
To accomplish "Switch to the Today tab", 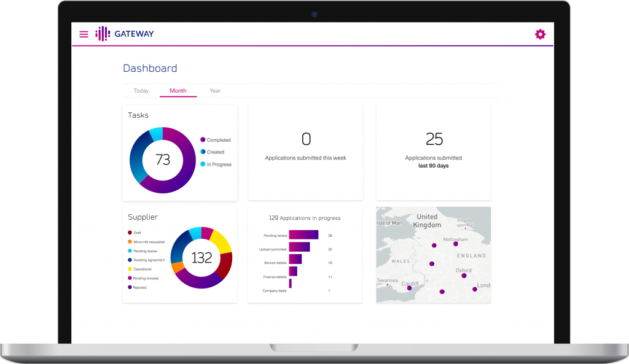I will point(141,91).
